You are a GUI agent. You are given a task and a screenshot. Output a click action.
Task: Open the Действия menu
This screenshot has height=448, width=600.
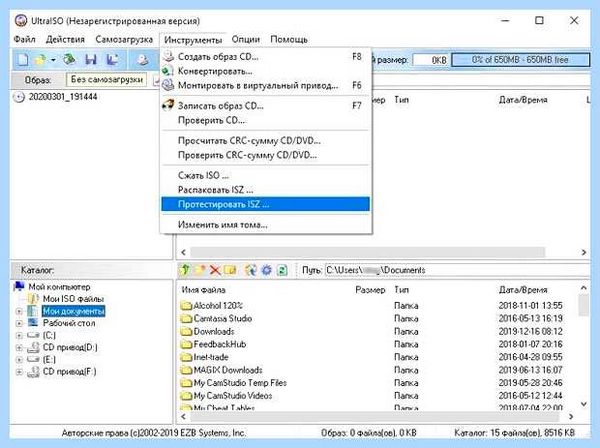[x=65, y=39]
